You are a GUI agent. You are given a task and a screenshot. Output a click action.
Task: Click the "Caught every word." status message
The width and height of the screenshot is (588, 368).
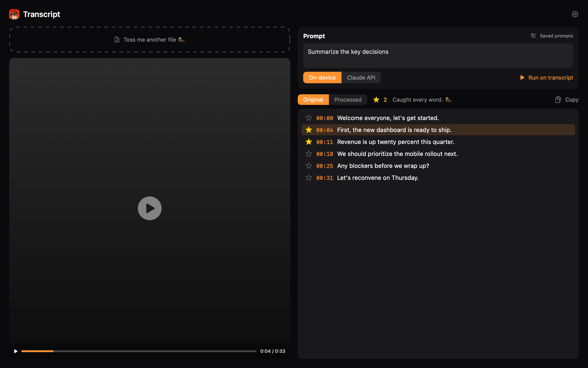pos(422,100)
